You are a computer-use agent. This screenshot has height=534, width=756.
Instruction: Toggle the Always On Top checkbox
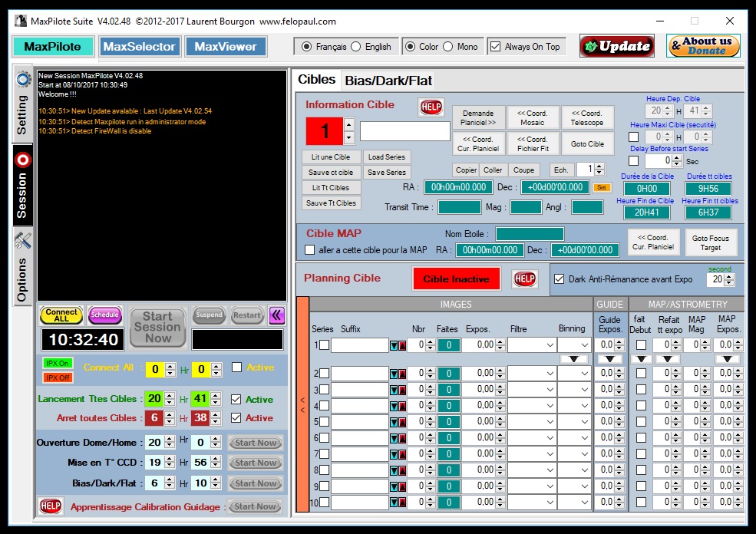pos(495,47)
